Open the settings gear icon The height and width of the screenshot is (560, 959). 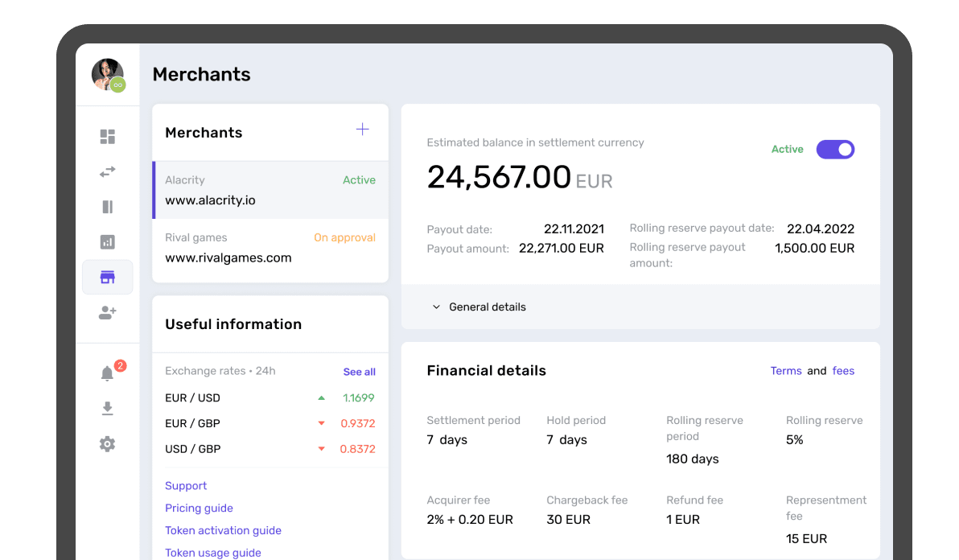107,444
